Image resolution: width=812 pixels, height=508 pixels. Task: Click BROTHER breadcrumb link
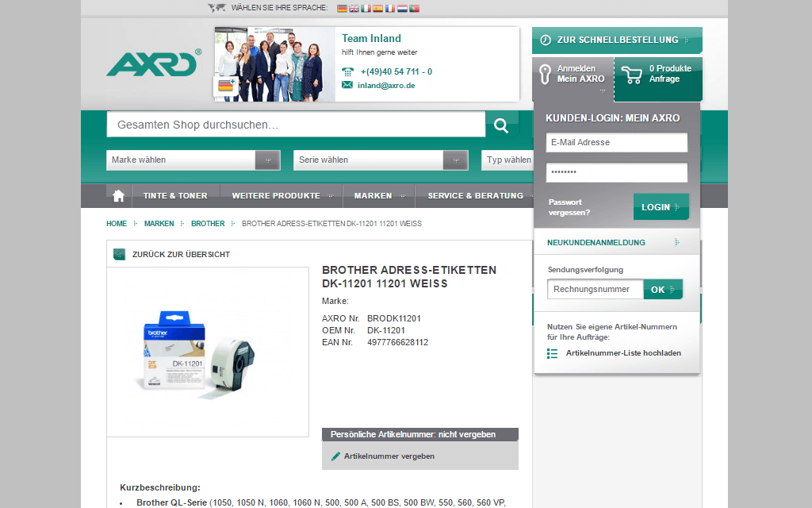[x=208, y=224]
